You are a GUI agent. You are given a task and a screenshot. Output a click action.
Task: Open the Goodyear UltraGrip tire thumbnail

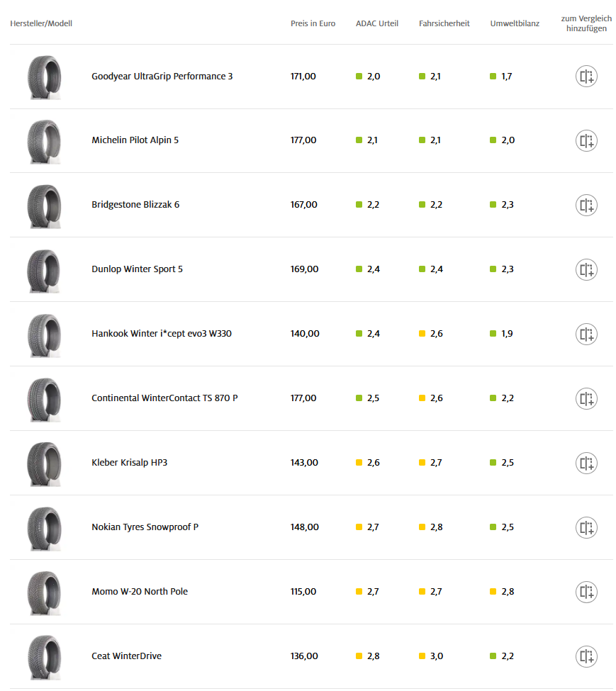[44, 77]
